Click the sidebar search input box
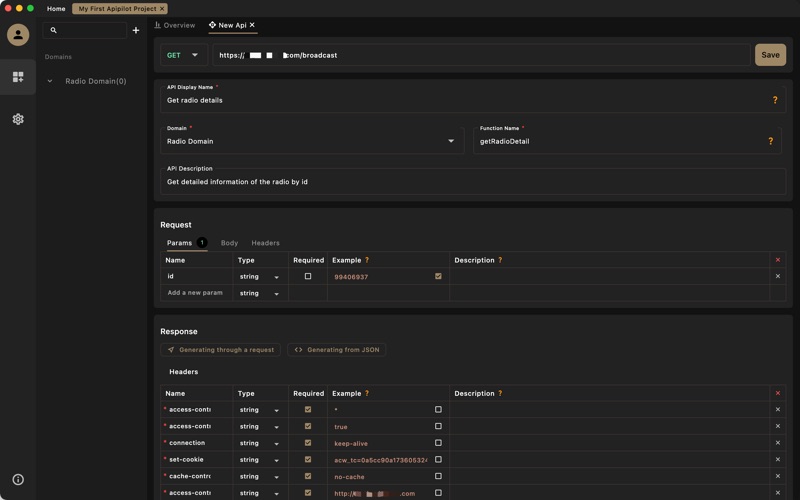800x500 pixels. (x=85, y=31)
